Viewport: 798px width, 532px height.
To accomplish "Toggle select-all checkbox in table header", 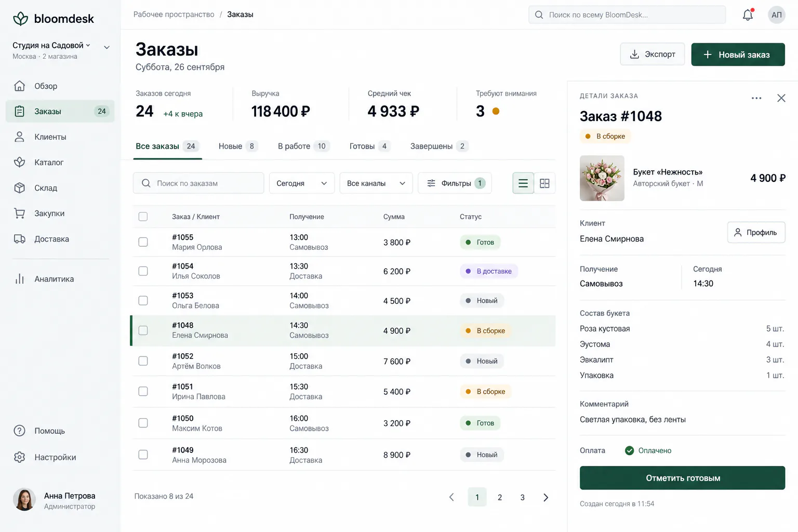I will 143,217.
